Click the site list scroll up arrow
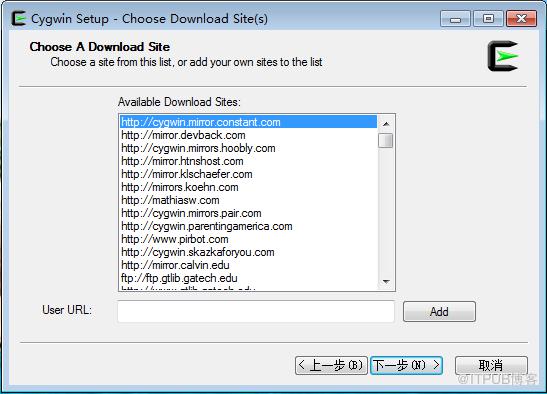547x394 pixels. [386, 124]
